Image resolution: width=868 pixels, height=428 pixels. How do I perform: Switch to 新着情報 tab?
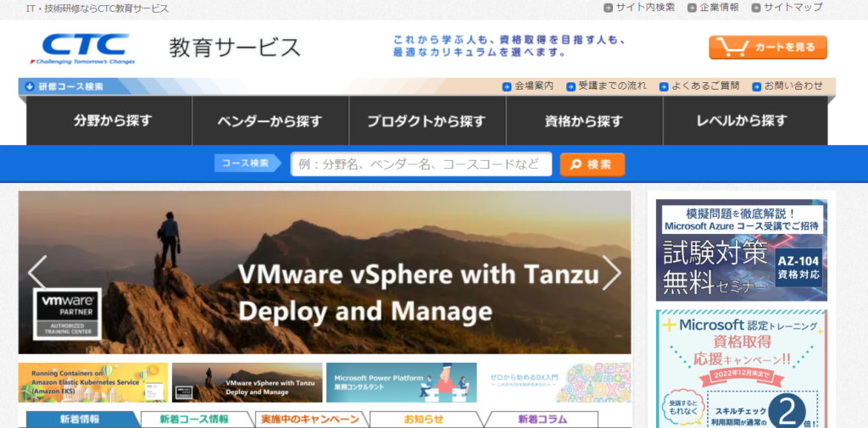pyautogui.click(x=80, y=420)
